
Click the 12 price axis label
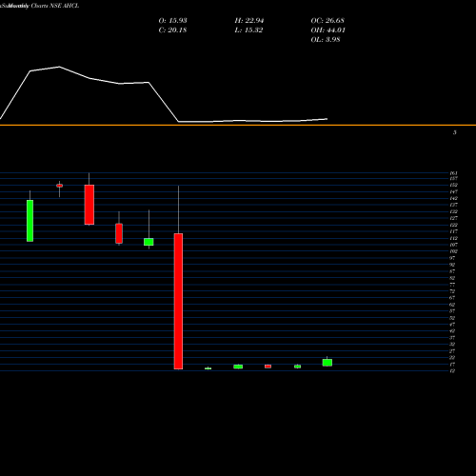coord(452,370)
